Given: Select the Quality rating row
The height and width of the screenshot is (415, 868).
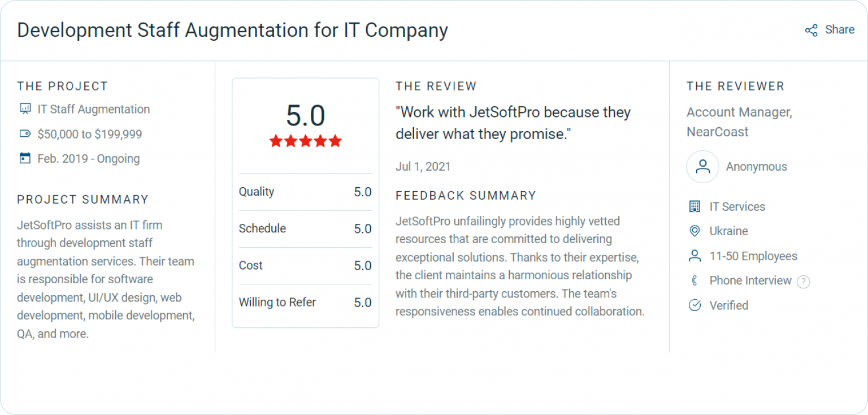Looking at the screenshot, I should pyautogui.click(x=305, y=192).
